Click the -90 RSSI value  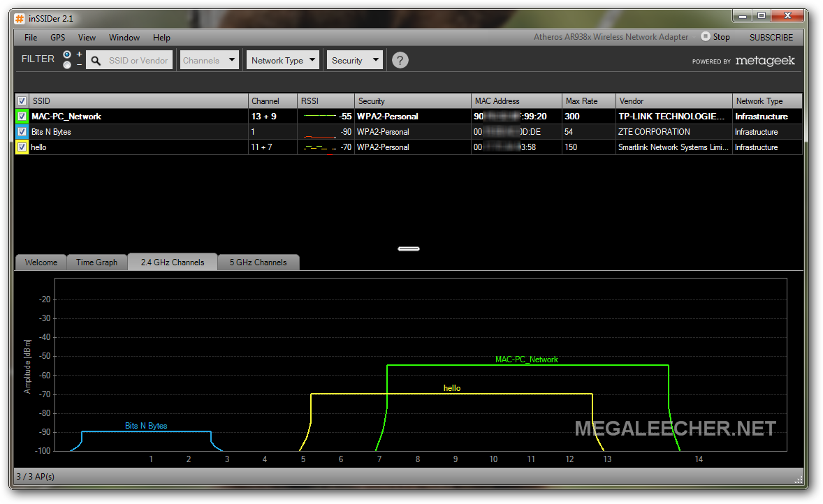click(x=346, y=132)
